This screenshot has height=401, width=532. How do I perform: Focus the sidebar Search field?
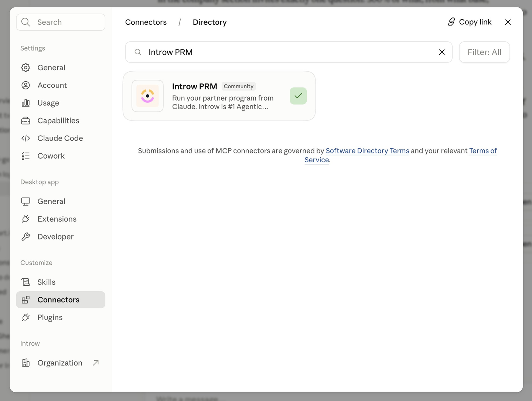[x=61, y=22]
